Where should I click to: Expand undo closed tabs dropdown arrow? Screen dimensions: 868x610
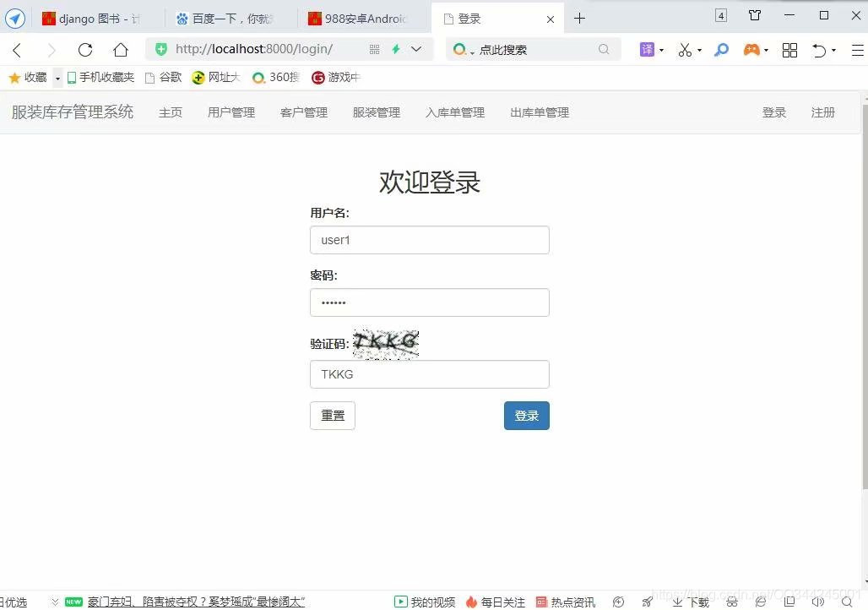tap(833, 51)
